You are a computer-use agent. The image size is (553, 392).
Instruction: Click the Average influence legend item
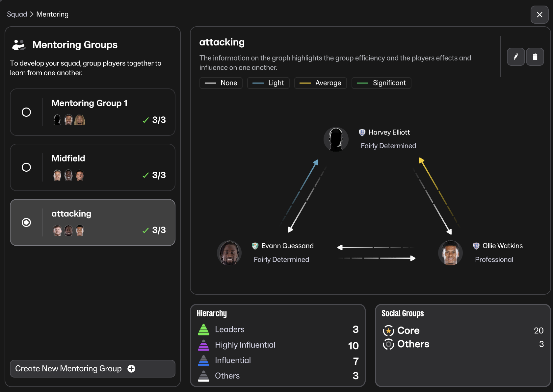pos(320,83)
